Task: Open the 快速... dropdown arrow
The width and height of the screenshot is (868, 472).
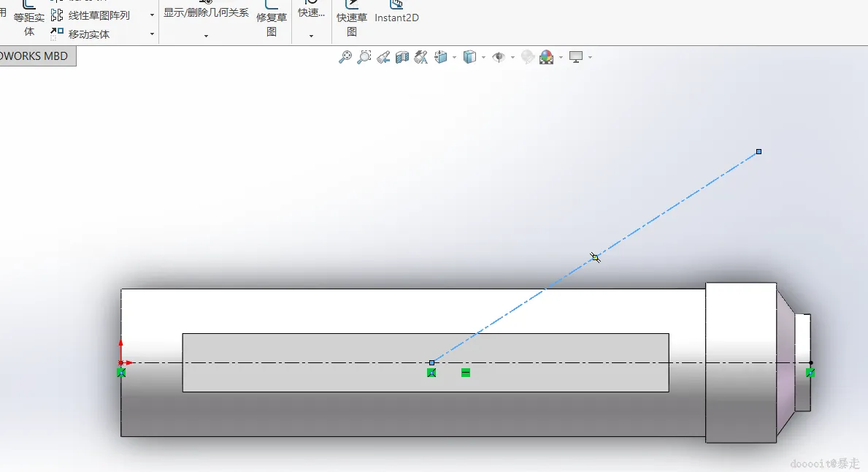Action: pyautogui.click(x=311, y=36)
